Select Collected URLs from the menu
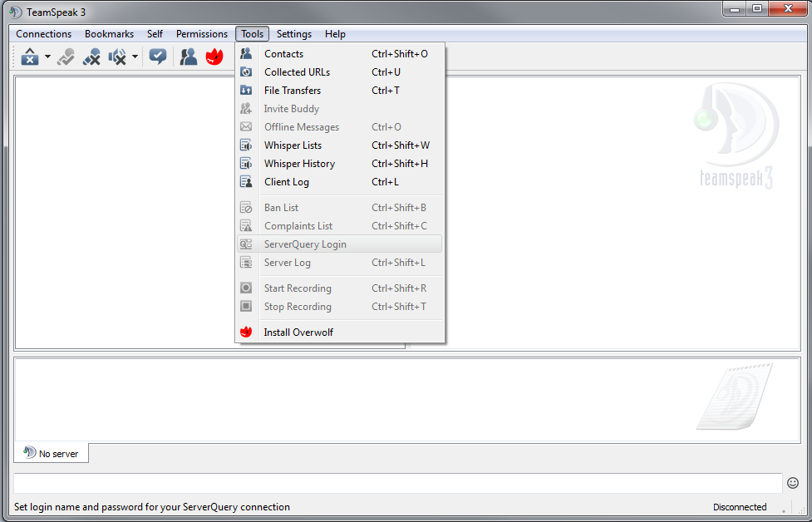Viewport: 812px width, 522px height. click(340, 72)
